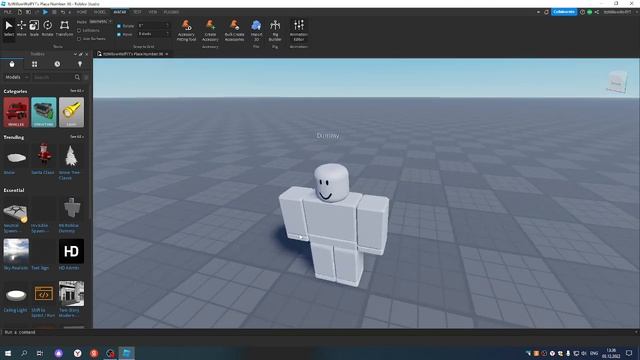640x360 pixels.
Task: Click the Import 3D button
Action: (x=256, y=30)
